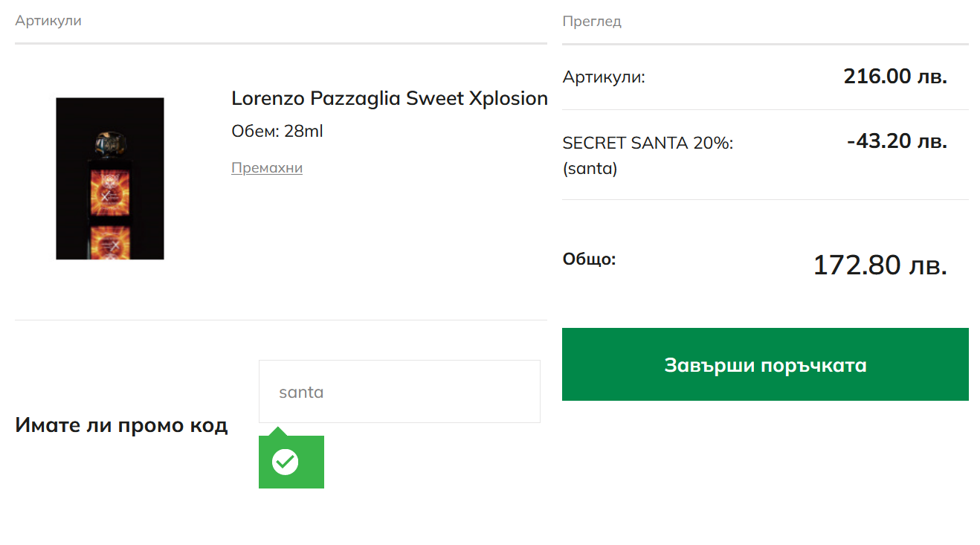
Task: Focus the promo code field containing santa
Action: coord(399,392)
